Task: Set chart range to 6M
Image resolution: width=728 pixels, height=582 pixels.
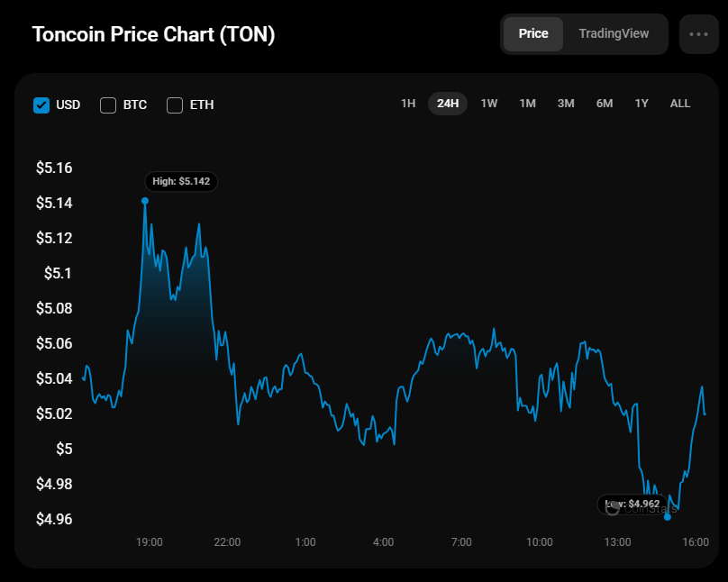Action: tap(605, 104)
